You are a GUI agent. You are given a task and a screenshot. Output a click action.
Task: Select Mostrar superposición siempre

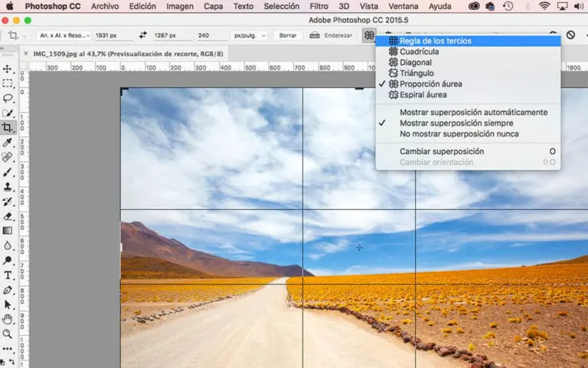468,123
